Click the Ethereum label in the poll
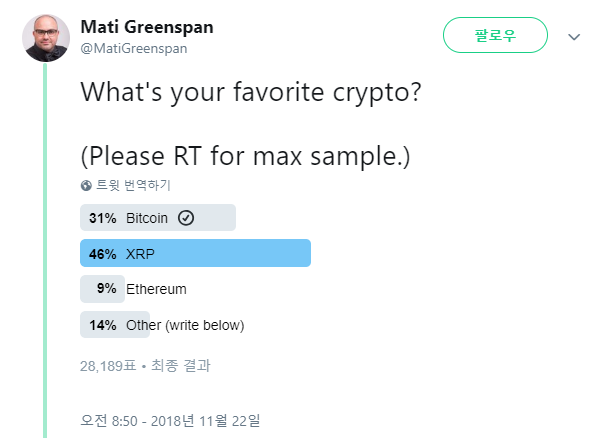This screenshot has height=438, width=607. tap(156, 289)
